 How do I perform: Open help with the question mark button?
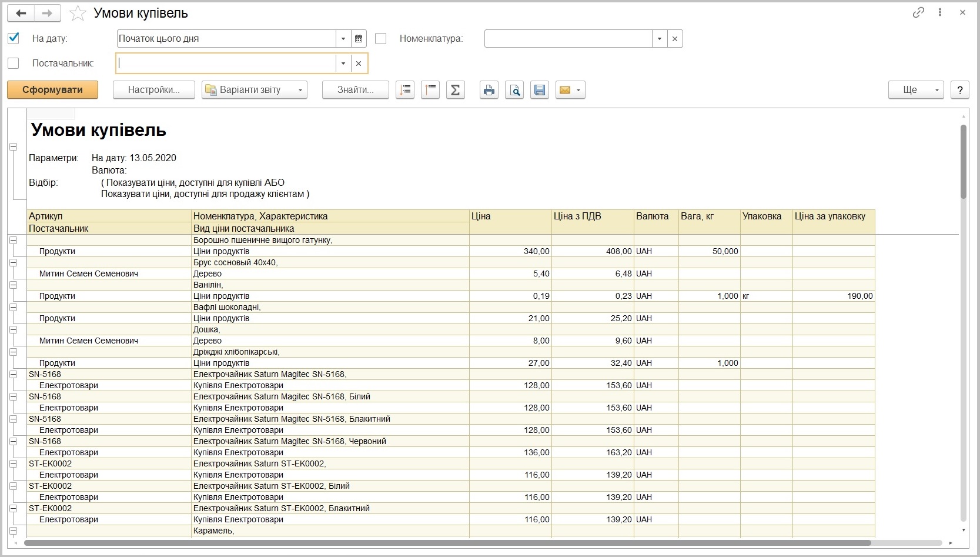pos(960,90)
